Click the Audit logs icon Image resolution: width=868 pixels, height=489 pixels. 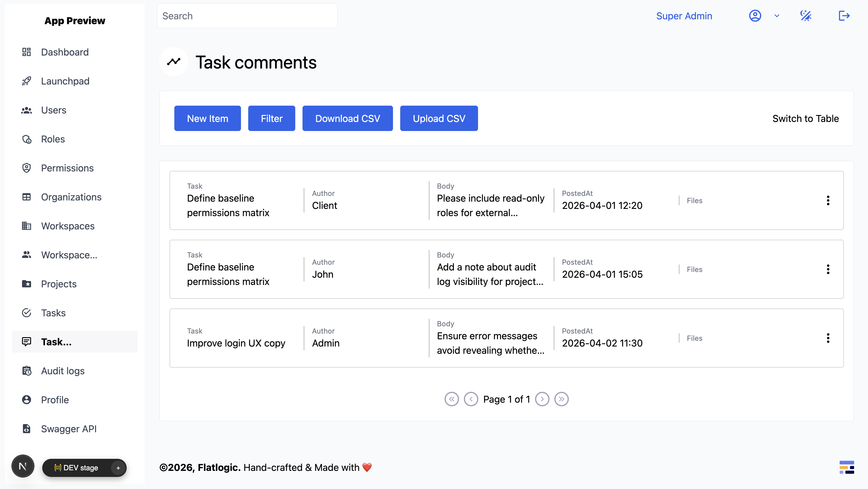point(27,371)
